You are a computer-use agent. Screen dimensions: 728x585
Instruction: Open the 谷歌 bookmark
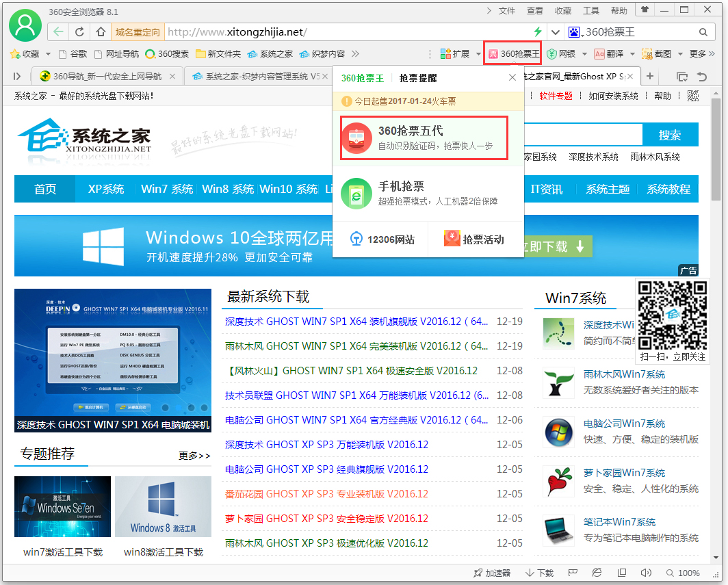(x=73, y=54)
